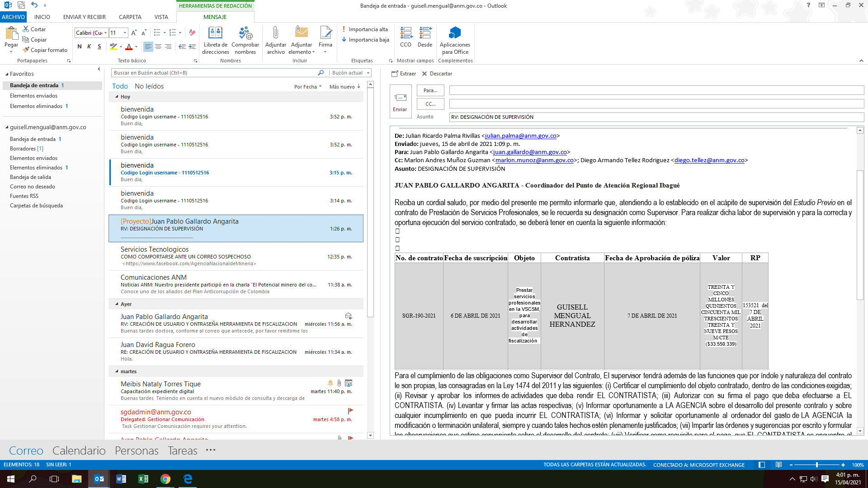This screenshot has height=488, width=868.
Task: Click Cortar scissors icon
Action: coord(26,29)
